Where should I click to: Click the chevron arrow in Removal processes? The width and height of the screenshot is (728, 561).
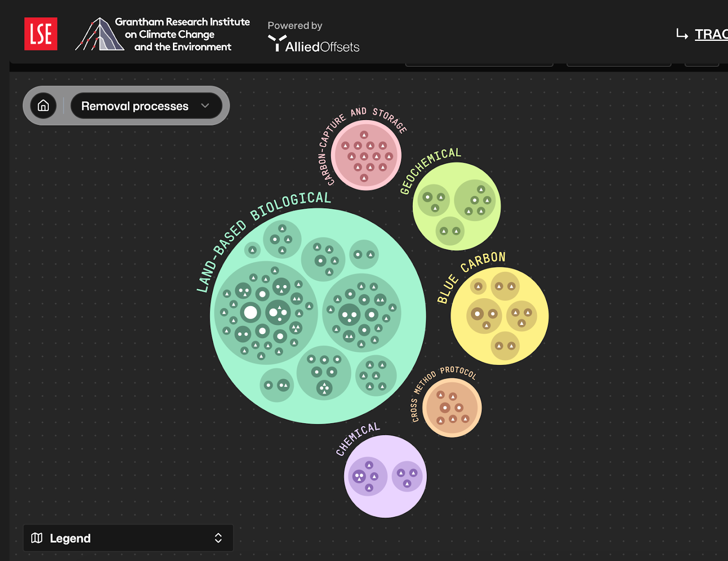tap(205, 106)
